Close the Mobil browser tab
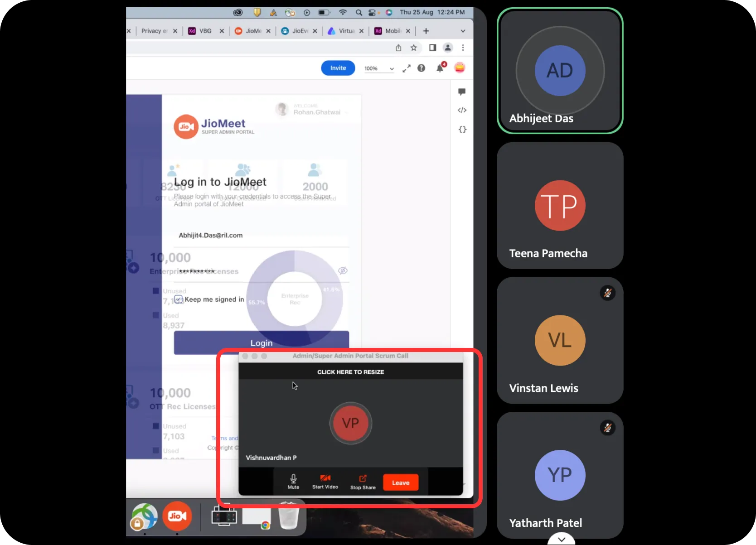Screen dimensions: 756x545 click(x=408, y=31)
